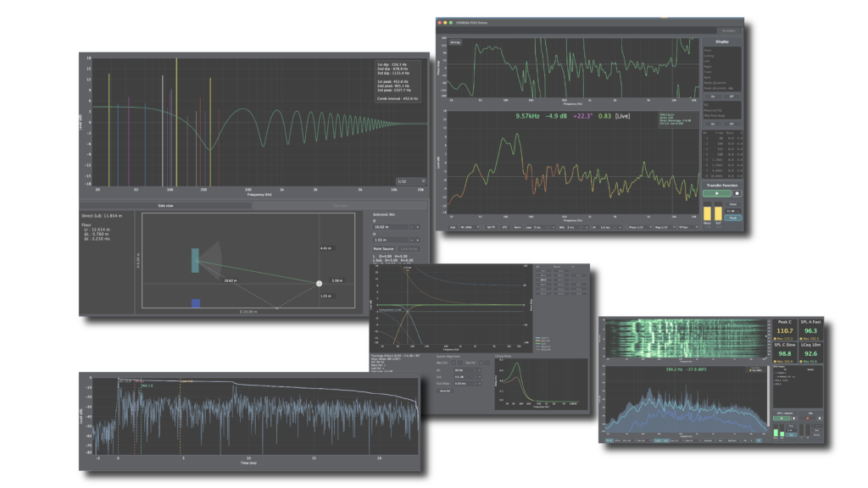This screenshot has height=488, width=868.
Task: Click the red record button in Rec panel
Action: click(x=808, y=419)
